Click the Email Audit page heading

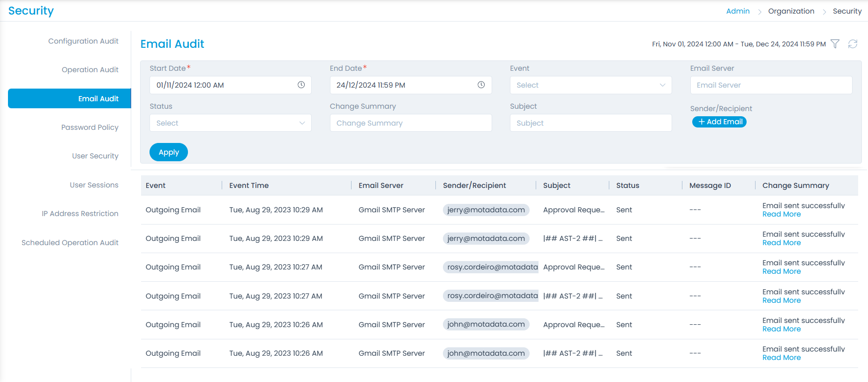pos(172,44)
